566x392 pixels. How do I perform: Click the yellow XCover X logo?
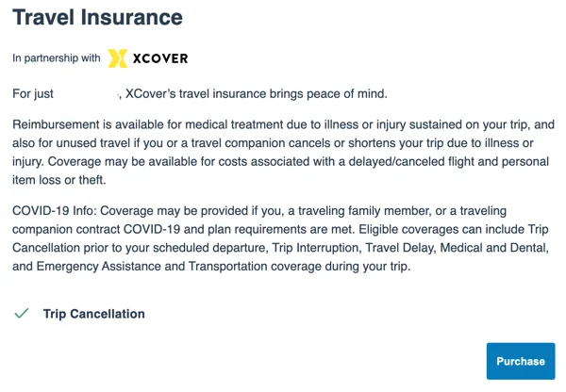tap(118, 58)
